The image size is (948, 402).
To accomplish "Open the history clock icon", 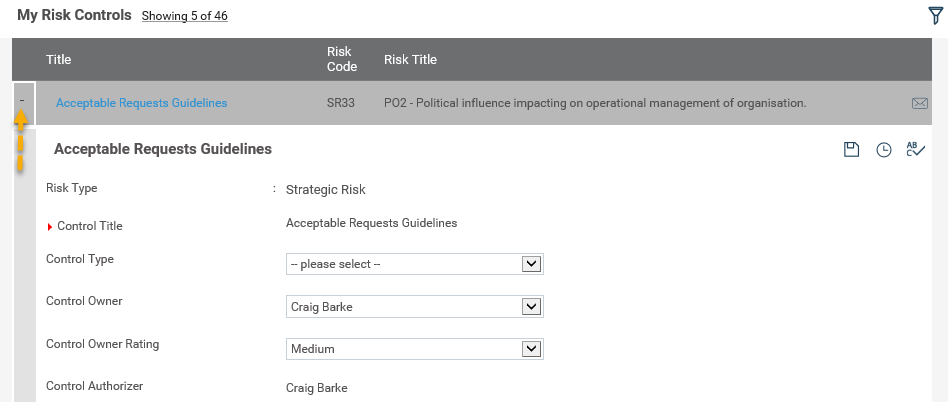I will click(884, 150).
